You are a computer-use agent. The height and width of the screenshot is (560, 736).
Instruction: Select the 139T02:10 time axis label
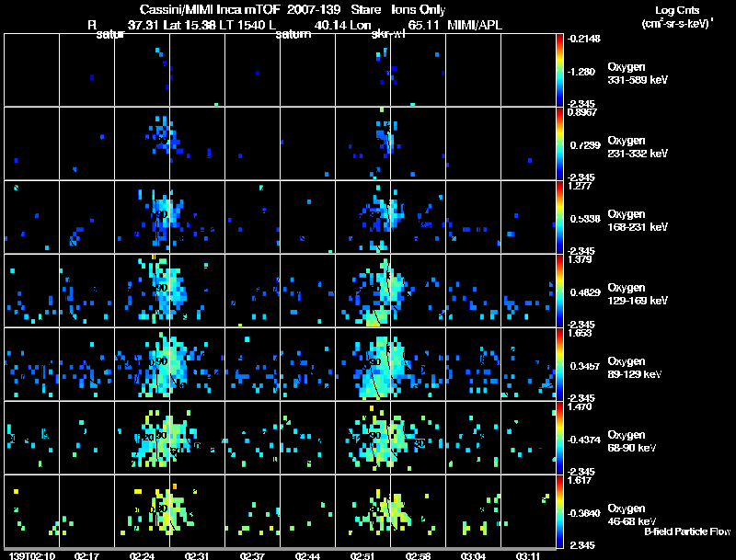coord(32,555)
